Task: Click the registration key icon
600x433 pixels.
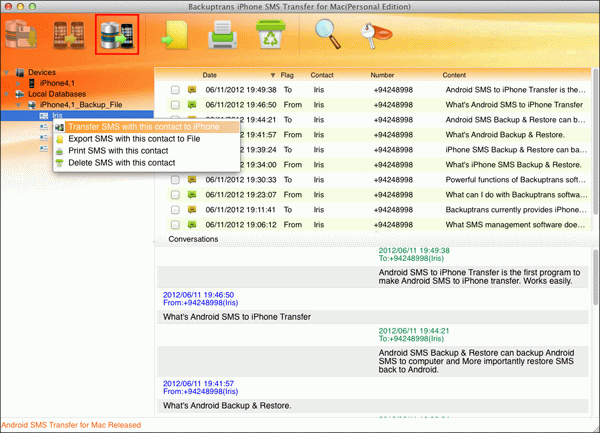Action: 376,35
